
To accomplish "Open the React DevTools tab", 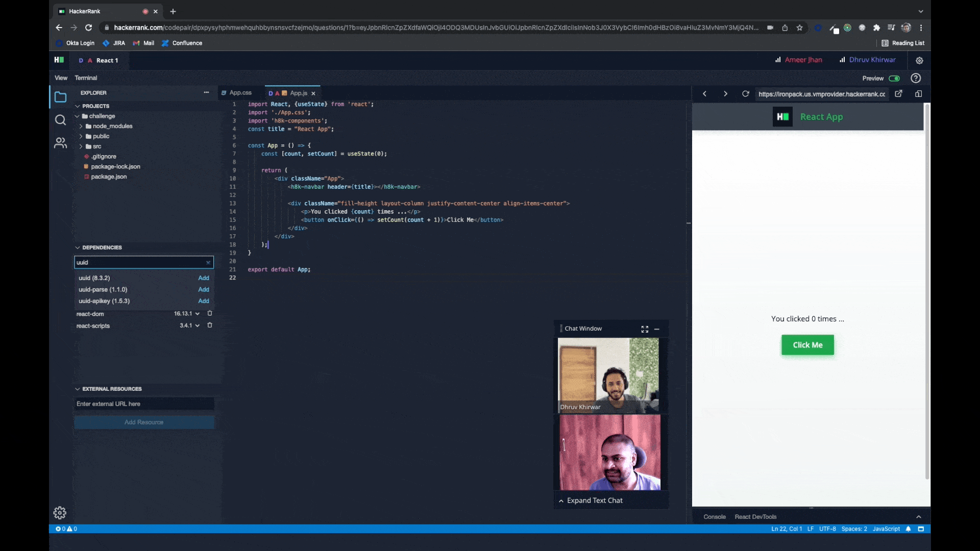I will pos(755,517).
